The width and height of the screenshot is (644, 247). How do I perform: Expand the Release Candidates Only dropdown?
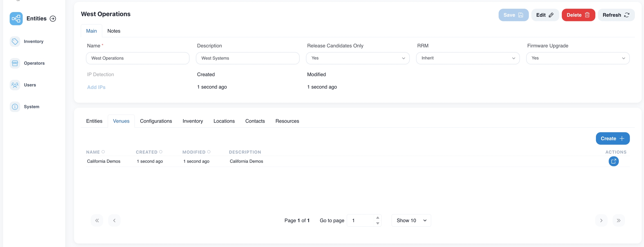(x=357, y=58)
